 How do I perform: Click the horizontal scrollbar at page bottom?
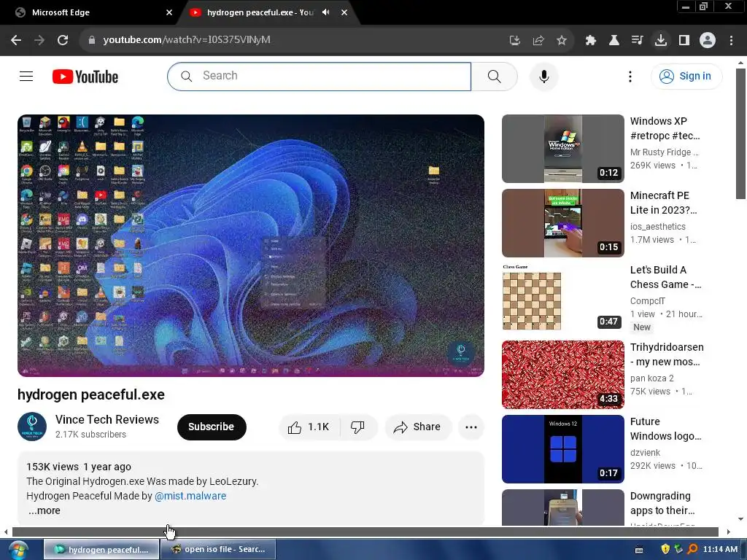coord(365,532)
